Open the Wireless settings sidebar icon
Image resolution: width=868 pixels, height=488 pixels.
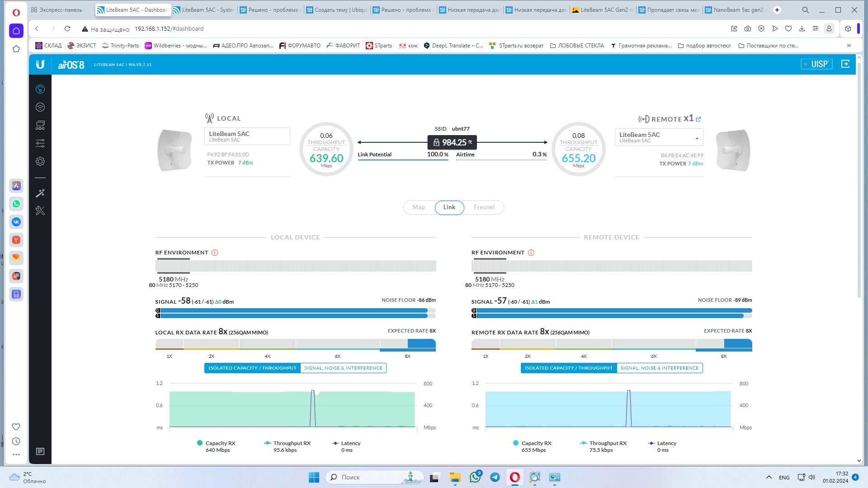pyautogui.click(x=40, y=107)
